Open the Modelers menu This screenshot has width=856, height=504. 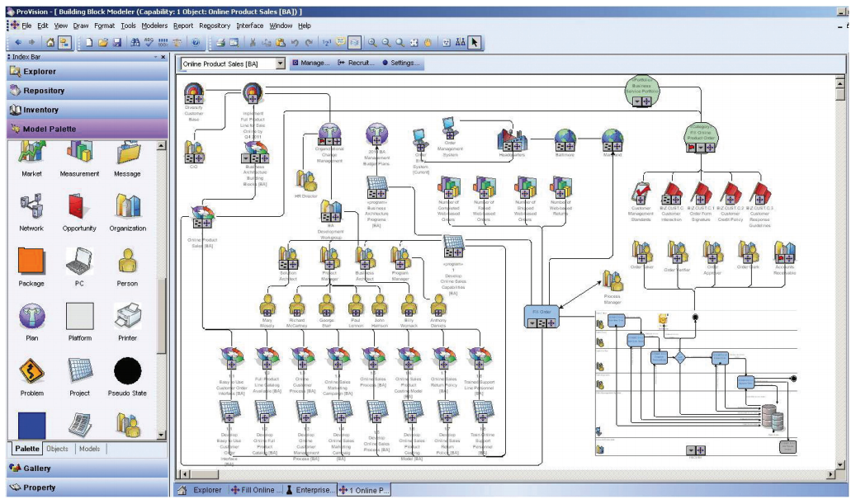pos(154,26)
